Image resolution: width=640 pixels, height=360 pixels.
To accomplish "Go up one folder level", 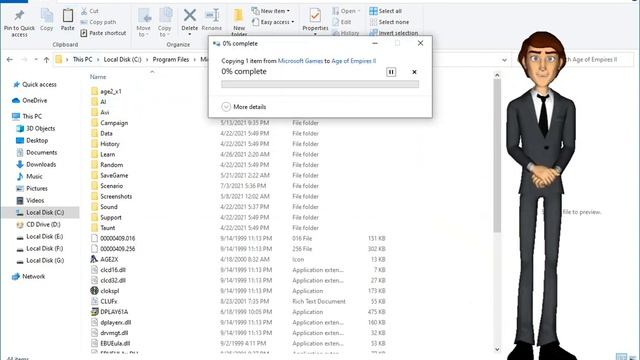I will (47, 60).
